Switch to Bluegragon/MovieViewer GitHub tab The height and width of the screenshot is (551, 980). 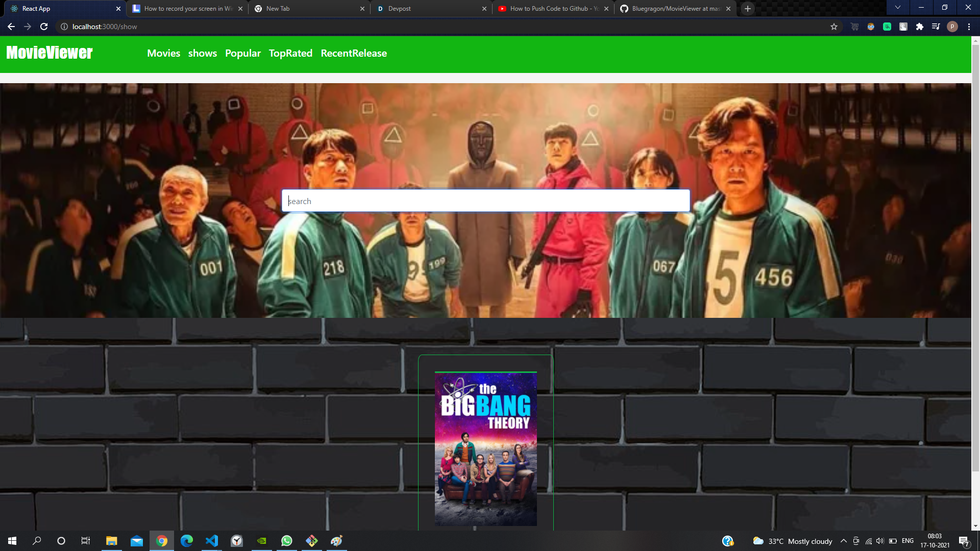pyautogui.click(x=674, y=9)
